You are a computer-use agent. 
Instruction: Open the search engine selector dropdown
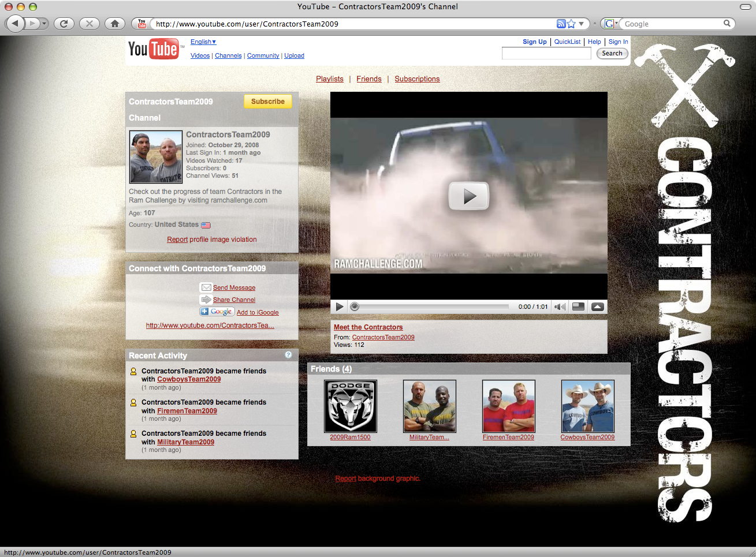611,24
